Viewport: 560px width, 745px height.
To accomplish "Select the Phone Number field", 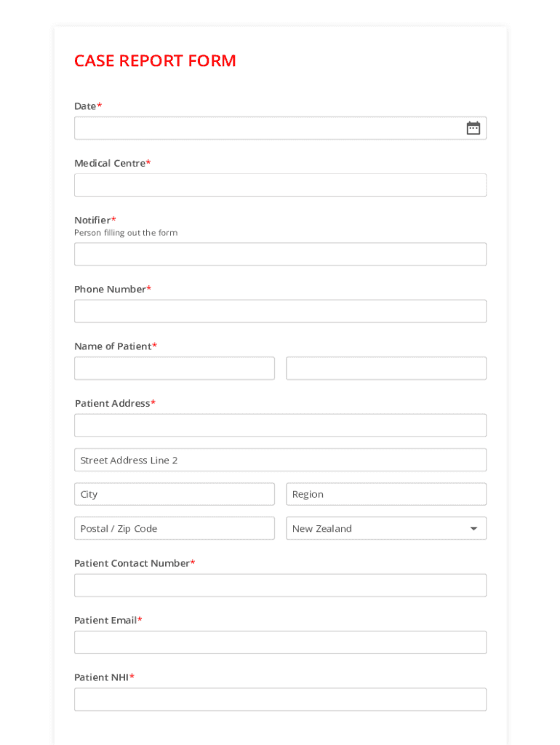I will pyautogui.click(x=280, y=311).
